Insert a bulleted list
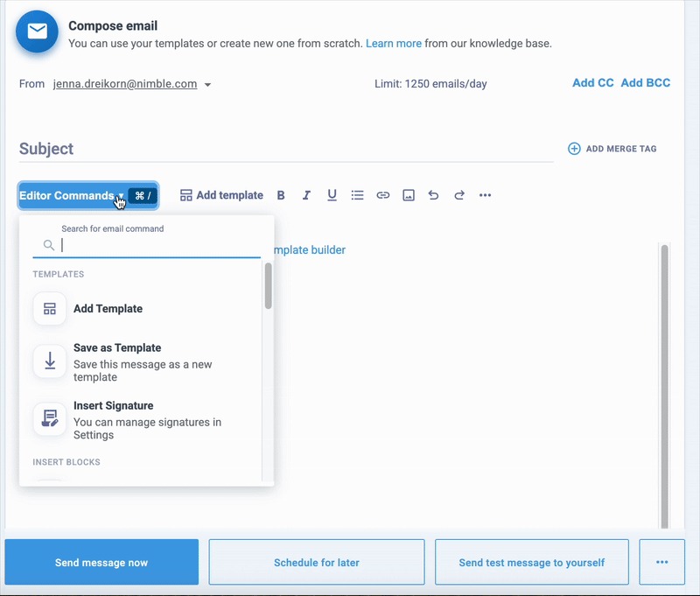 357,195
